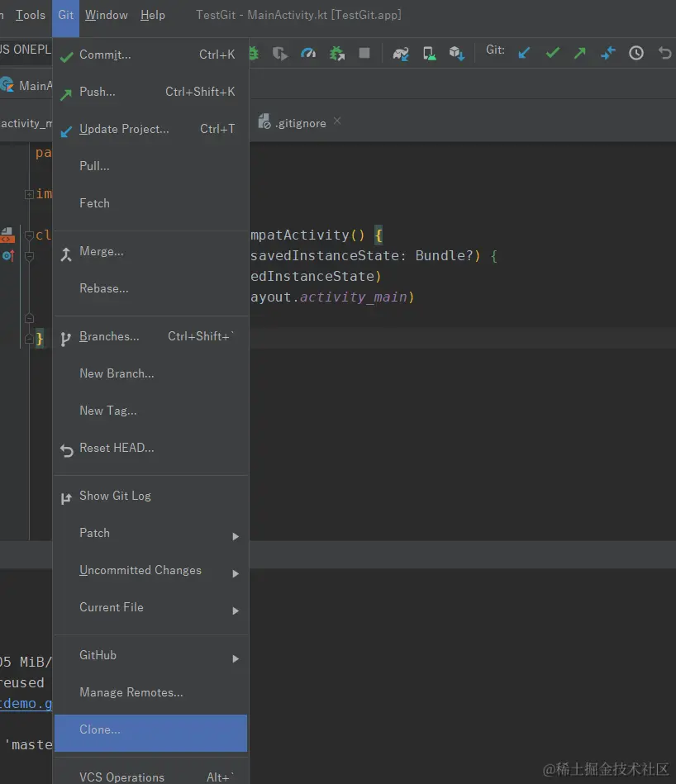Open the Device Manager phone icon
The width and height of the screenshot is (676, 784).
pyautogui.click(x=429, y=54)
